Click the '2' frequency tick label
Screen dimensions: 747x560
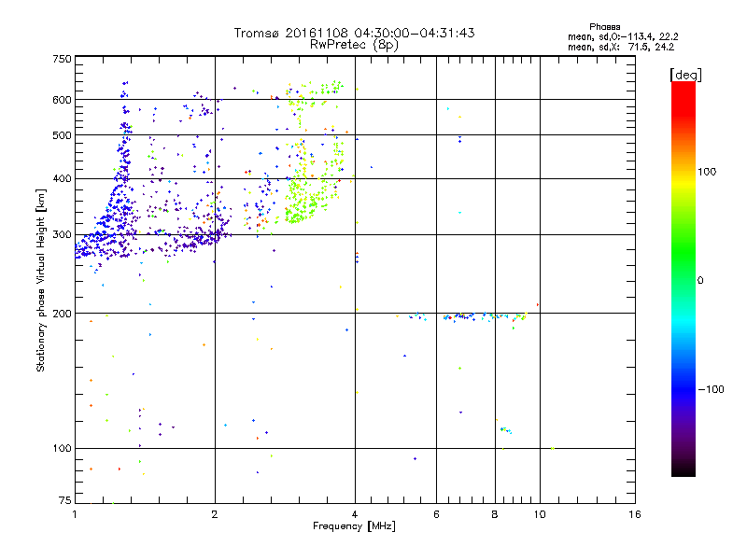[x=215, y=514]
